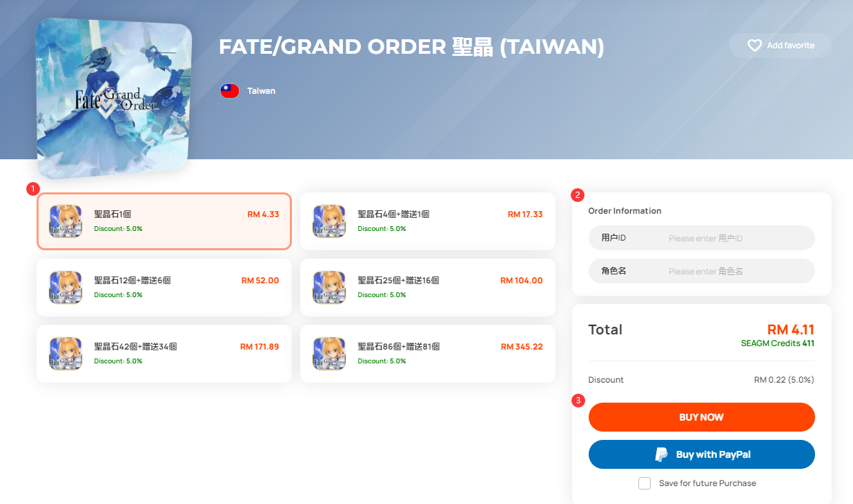Focus the 用户ID input field
The width and height of the screenshot is (853, 504).
701,238
